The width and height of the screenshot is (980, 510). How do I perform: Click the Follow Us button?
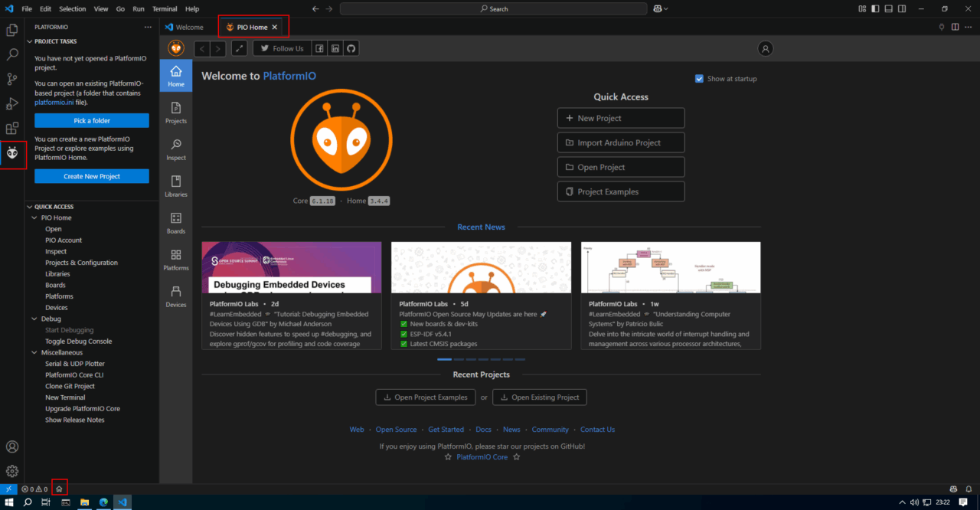[x=282, y=48]
